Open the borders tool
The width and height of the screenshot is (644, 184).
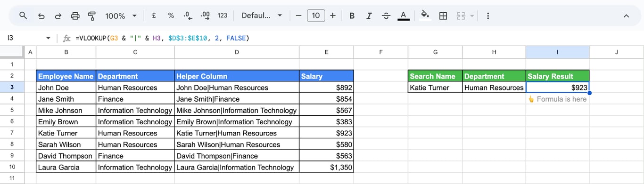443,16
